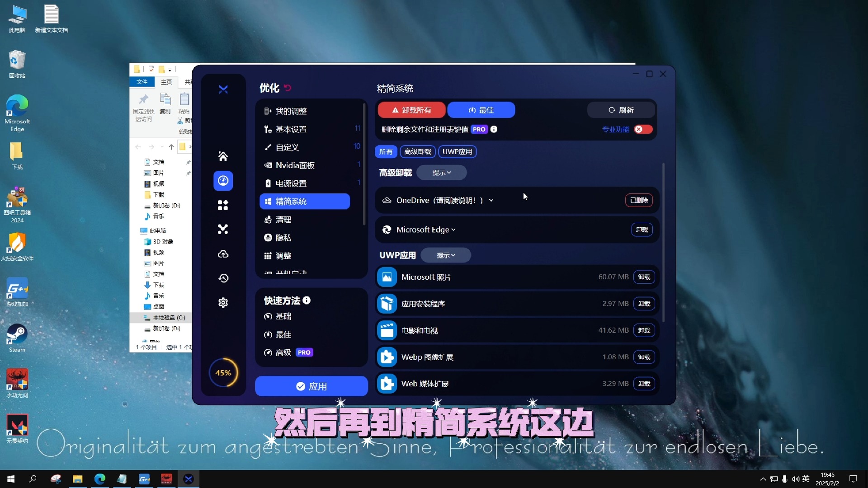Screen dimensions: 868x488
Task: Select the UWP应用 tab filter
Action: pyautogui.click(x=457, y=151)
